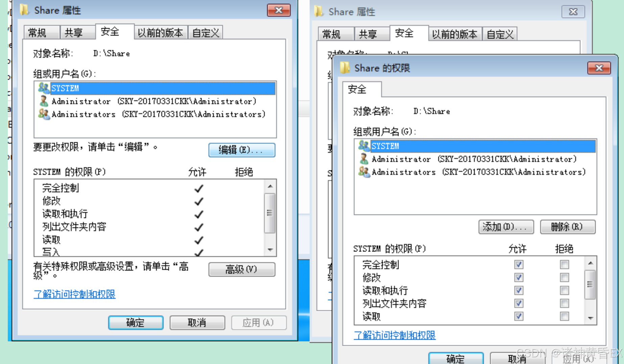Image resolution: width=624 pixels, height=364 pixels.
Task: Select Administrator user icon in Share 的权限 dialog
Action: 364,159
